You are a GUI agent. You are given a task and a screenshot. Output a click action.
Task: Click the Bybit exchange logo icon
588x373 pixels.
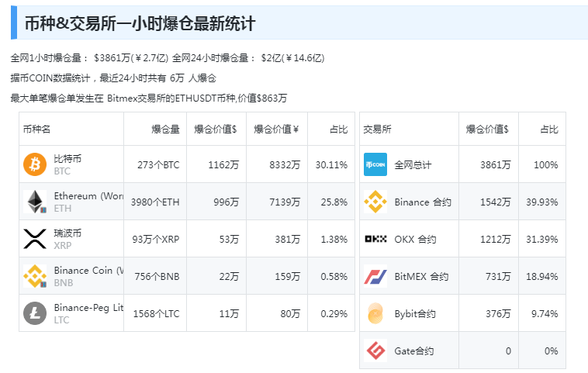tap(375, 313)
